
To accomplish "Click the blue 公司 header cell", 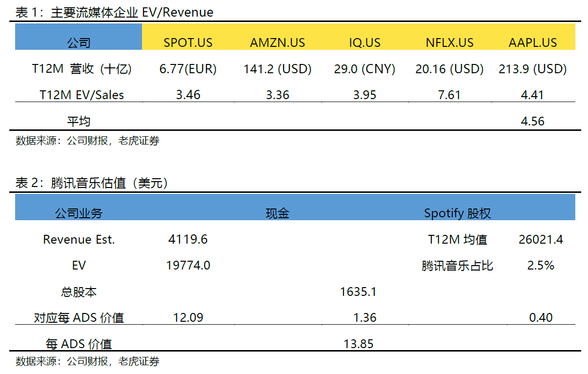I will tap(79, 42).
